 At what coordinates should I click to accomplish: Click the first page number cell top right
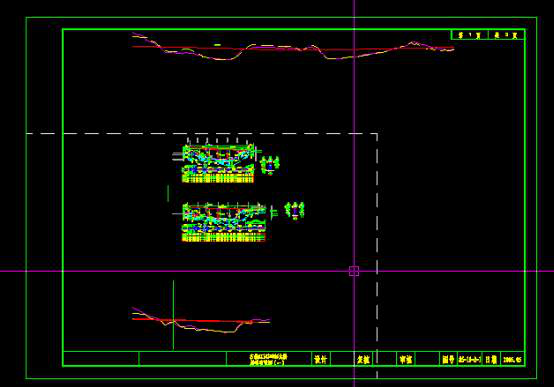coord(470,35)
